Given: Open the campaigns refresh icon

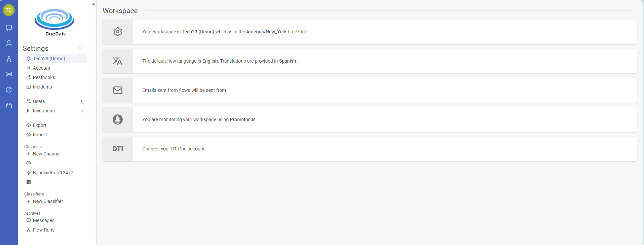Looking at the screenshot, I should pos(9,90).
